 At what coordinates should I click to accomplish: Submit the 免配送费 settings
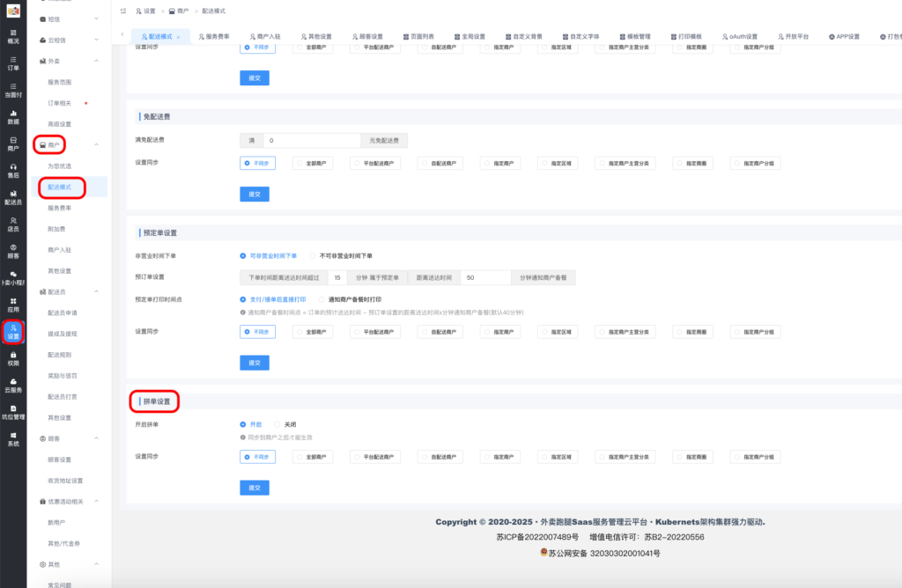click(255, 193)
